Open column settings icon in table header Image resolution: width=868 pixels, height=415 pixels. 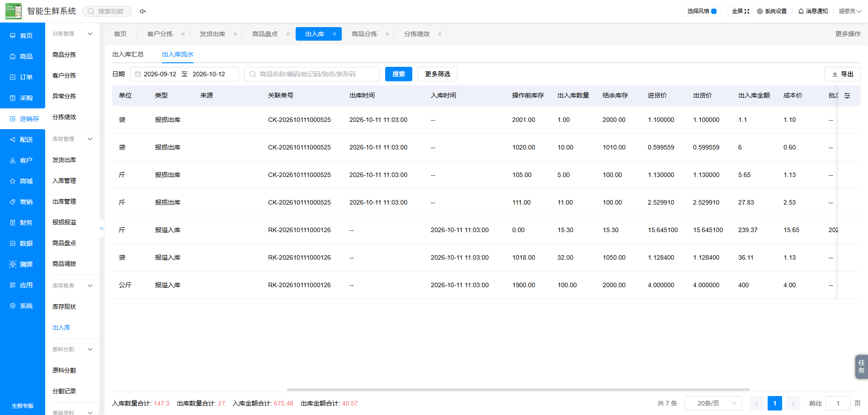click(x=847, y=96)
